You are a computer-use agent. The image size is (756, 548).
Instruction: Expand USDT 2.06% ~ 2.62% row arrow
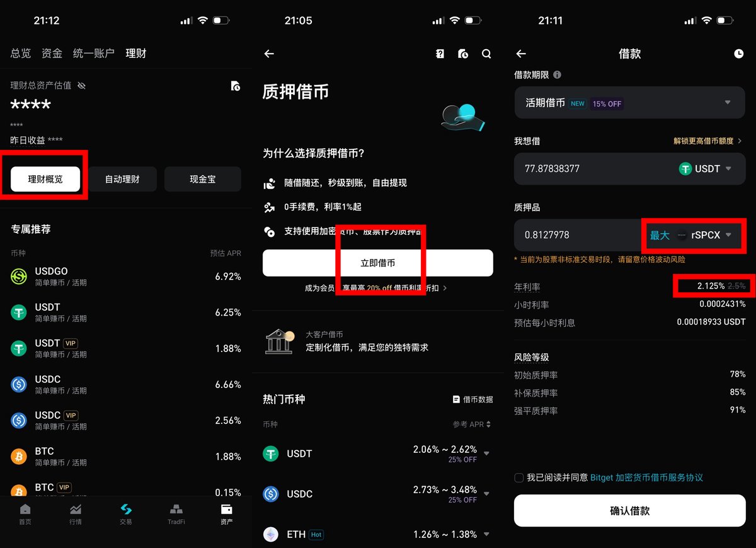coord(486,454)
